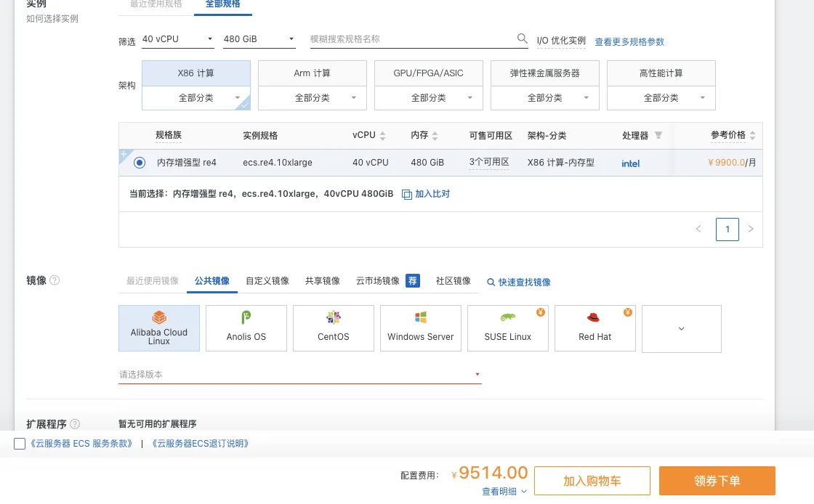Viewport: 814px width, 504px height.
Task: Tick the 云服务器 ECS 服务条款 agreement checkbox
Action: point(20,444)
